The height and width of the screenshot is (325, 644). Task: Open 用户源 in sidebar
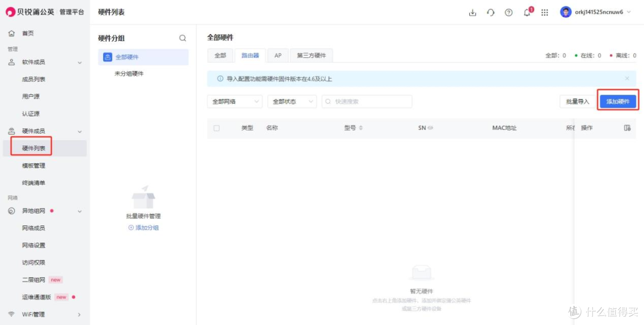[31, 97]
